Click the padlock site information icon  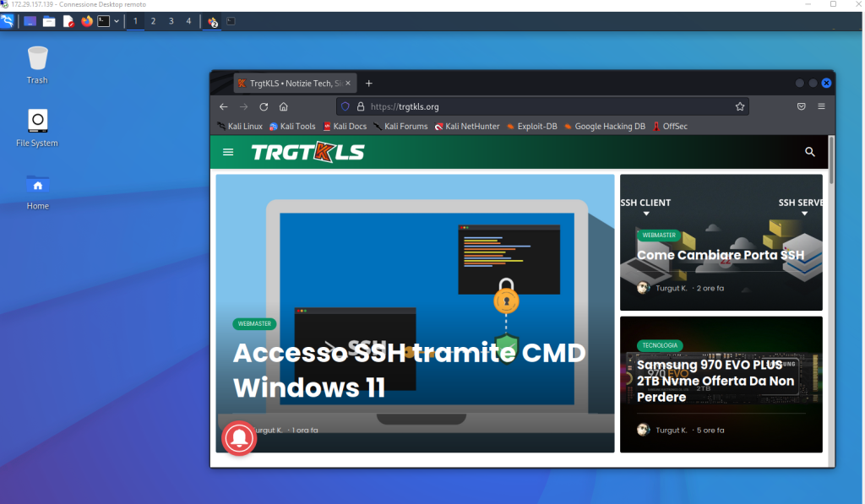click(x=360, y=107)
